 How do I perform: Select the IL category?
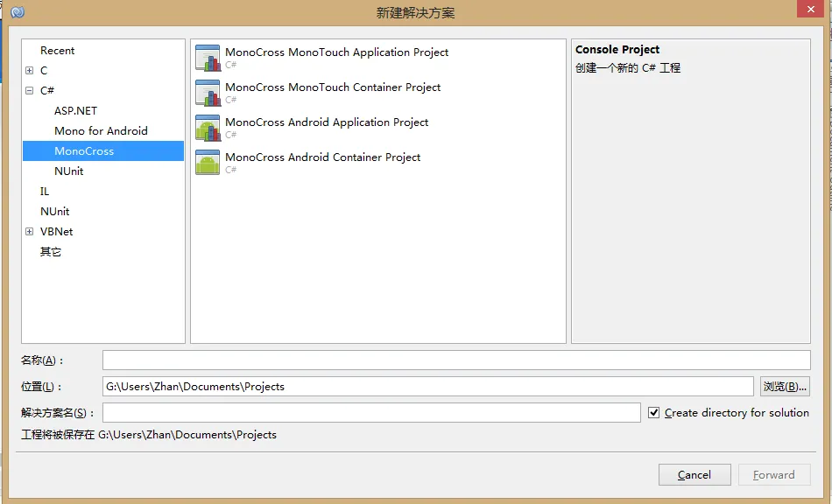(45, 192)
